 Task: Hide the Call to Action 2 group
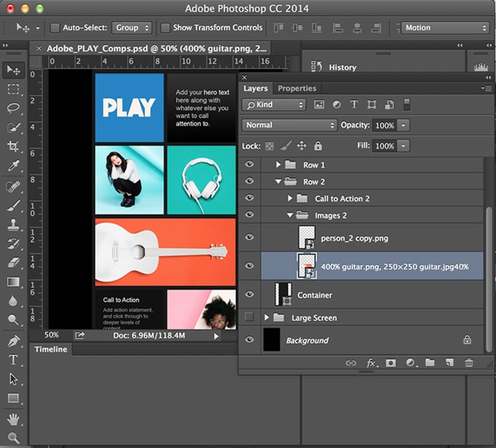coord(249,198)
